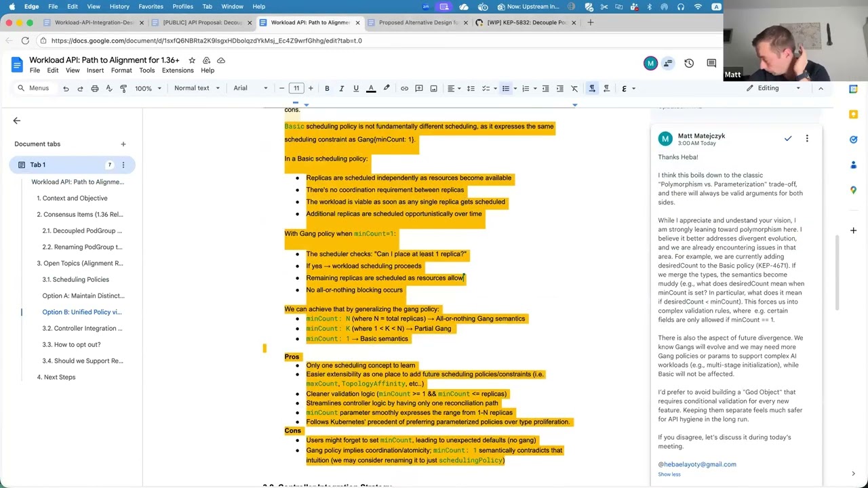Image resolution: width=868 pixels, height=488 pixels.
Task: Collapse the comment with Show less
Action: pyautogui.click(x=669, y=474)
